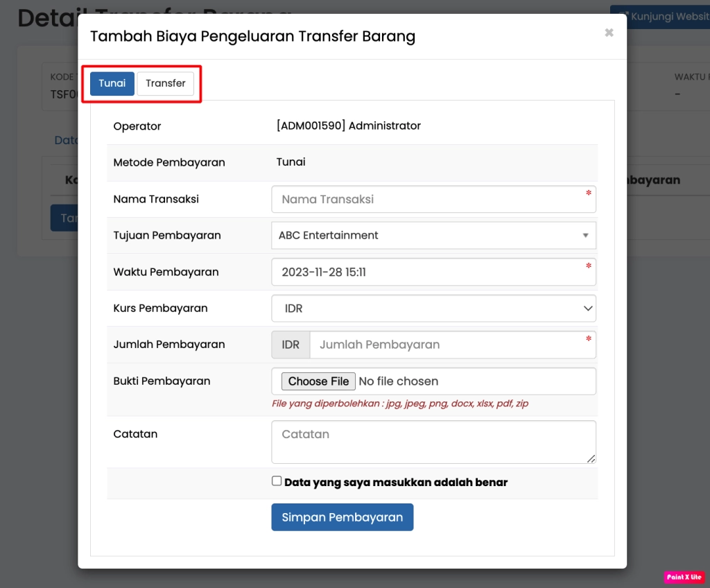Screen dimensions: 710x588
Task: Click the Operator Administrator value text
Action: 348,126
